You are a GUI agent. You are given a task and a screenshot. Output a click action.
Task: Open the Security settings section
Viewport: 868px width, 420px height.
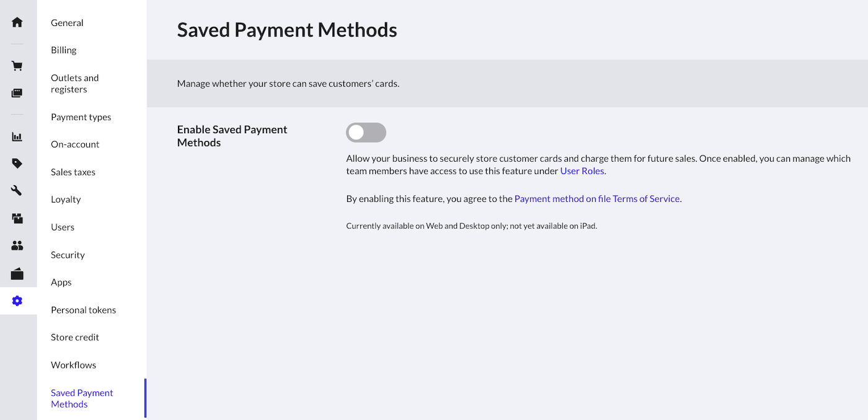(68, 254)
